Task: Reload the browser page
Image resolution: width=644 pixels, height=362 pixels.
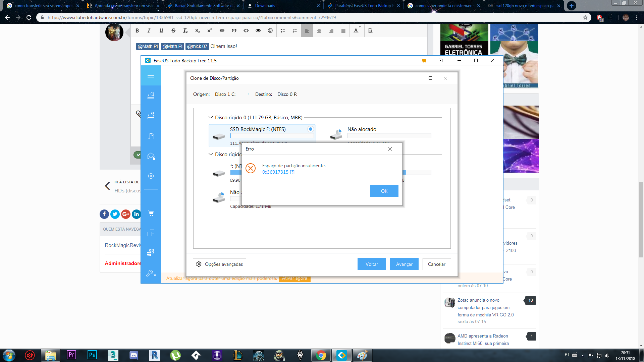Action: (x=29, y=17)
